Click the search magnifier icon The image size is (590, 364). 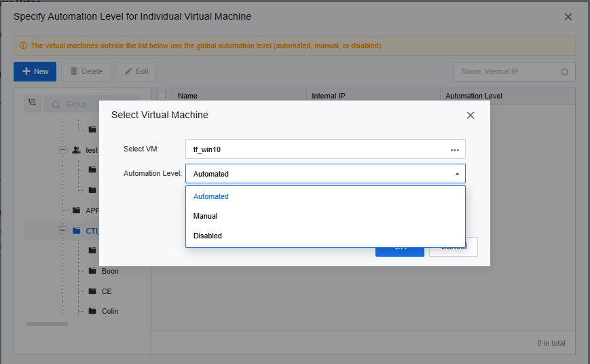(564, 72)
